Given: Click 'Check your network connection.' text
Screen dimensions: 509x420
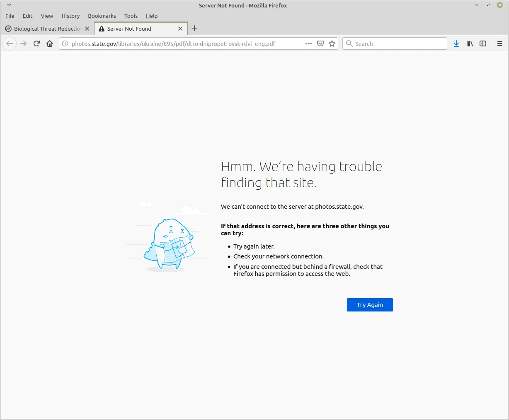Looking at the screenshot, I should 279,256.
